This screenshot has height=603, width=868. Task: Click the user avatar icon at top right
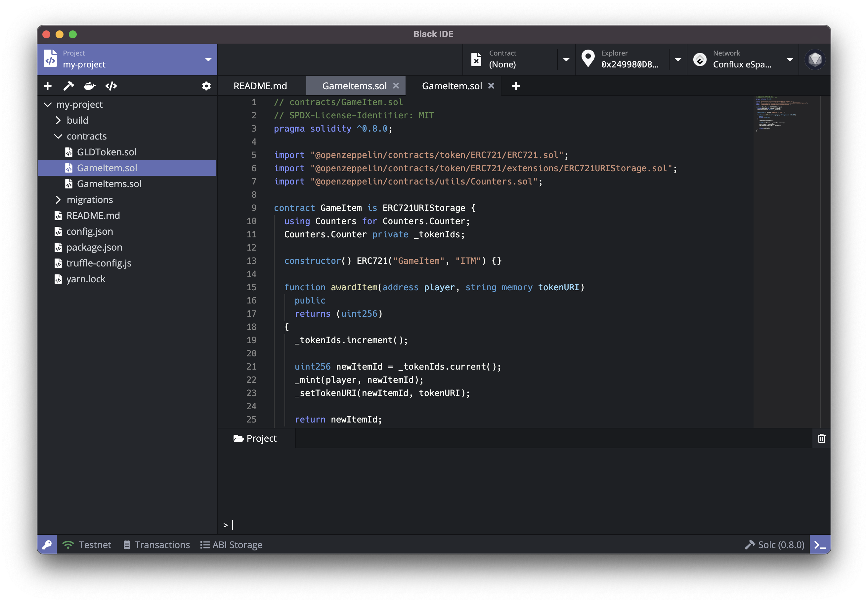click(x=815, y=60)
